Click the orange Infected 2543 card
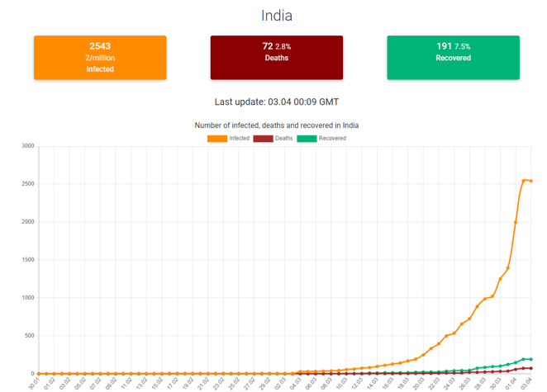The image size is (547, 392). (x=100, y=58)
